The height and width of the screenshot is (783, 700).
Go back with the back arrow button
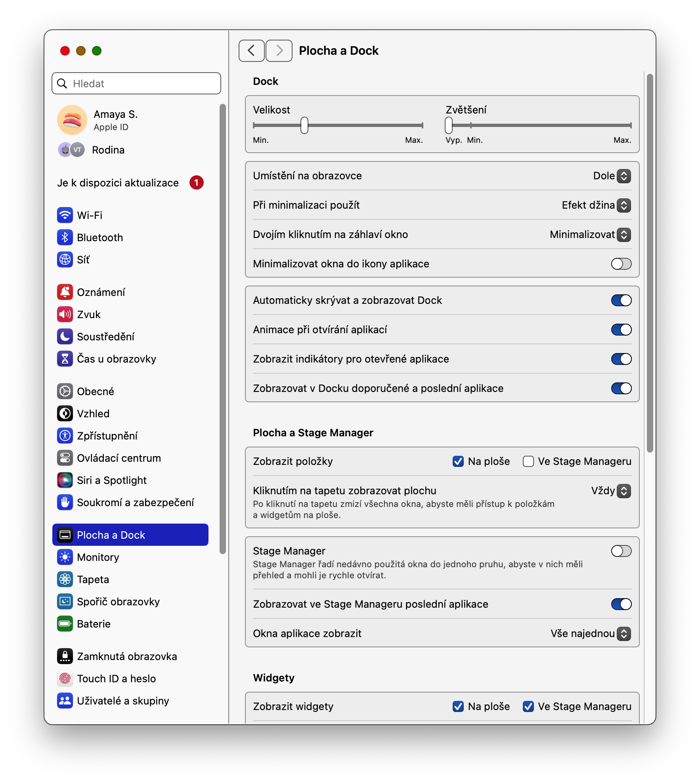pyautogui.click(x=251, y=51)
